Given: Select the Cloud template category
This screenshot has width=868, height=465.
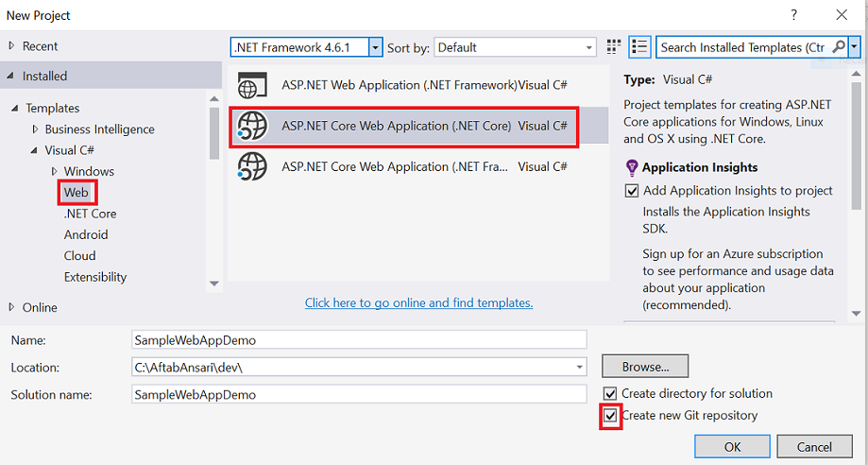Looking at the screenshot, I should click(x=79, y=256).
